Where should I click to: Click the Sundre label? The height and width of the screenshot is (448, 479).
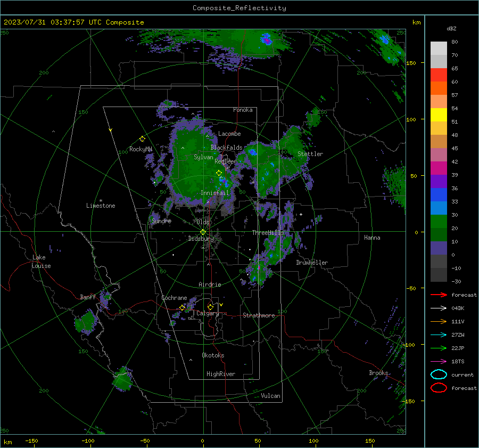tap(161, 221)
